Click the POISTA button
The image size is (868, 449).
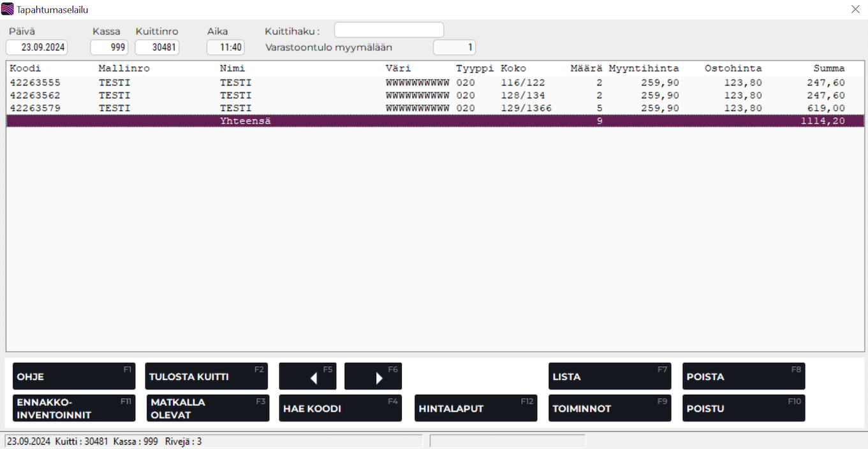[744, 376]
